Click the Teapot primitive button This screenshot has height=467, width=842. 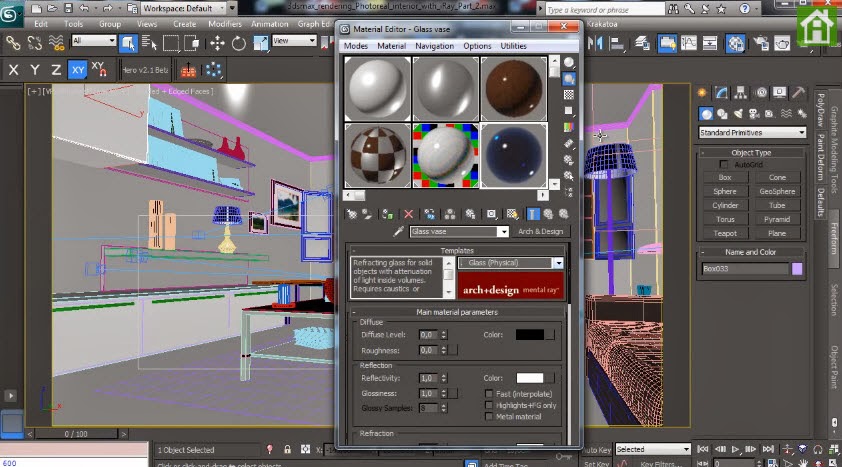click(725, 234)
